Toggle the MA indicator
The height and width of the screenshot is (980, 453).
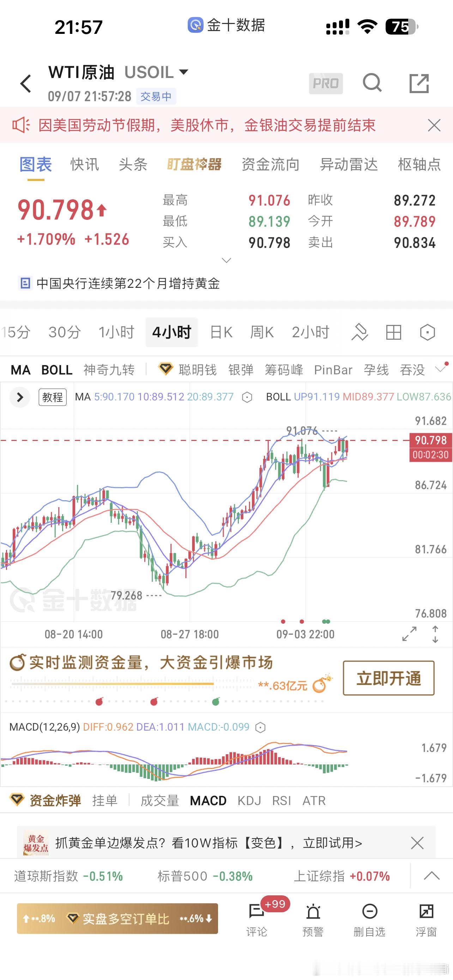tap(20, 370)
